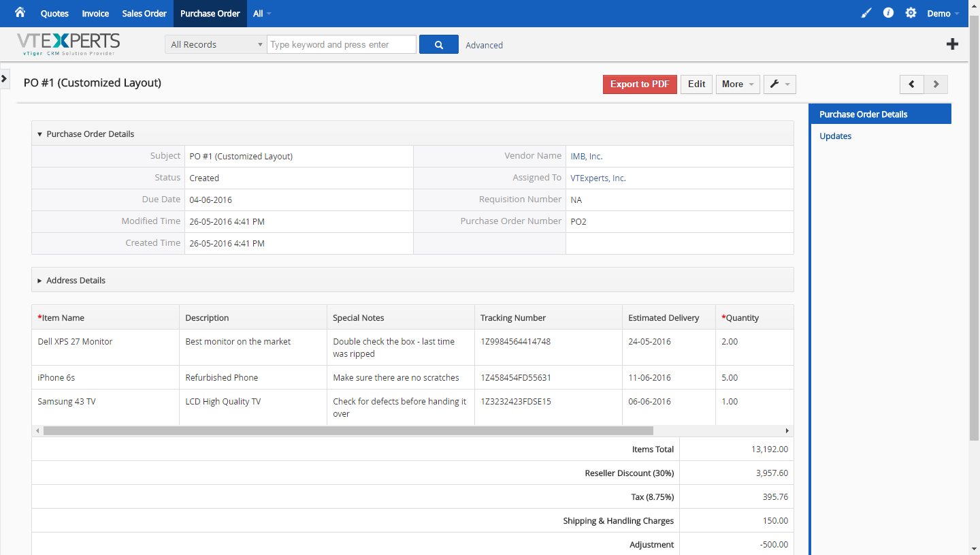The height and width of the screenshot is (555, 980).
Task: Open the All Records search scope dropdown
Action: coord(216,44)
